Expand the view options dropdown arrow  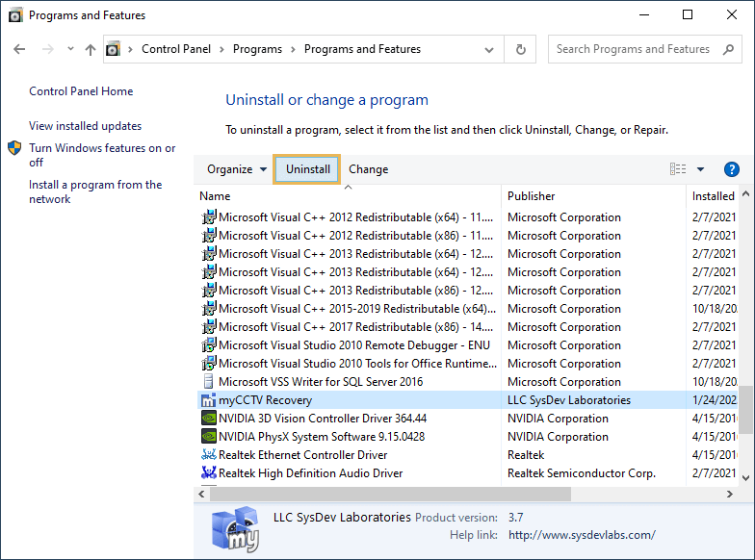pyautogui.click(x=701, y=169)
